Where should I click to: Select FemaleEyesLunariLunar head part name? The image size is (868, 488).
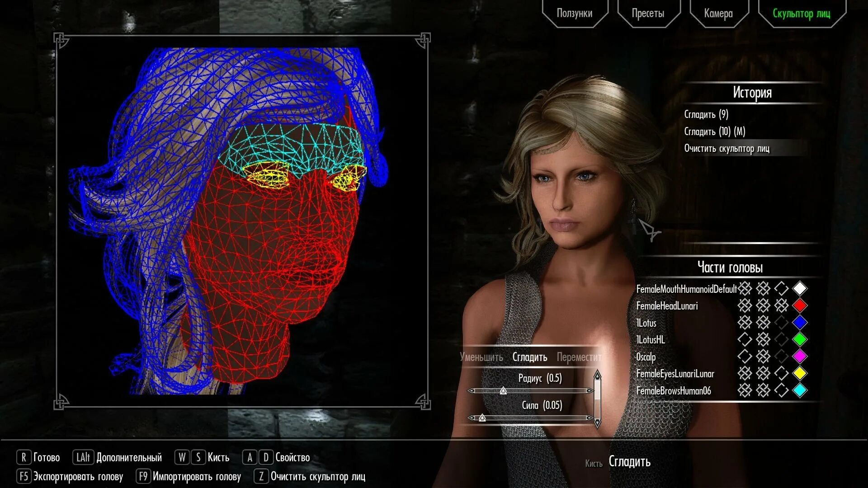tap(675, 374)
